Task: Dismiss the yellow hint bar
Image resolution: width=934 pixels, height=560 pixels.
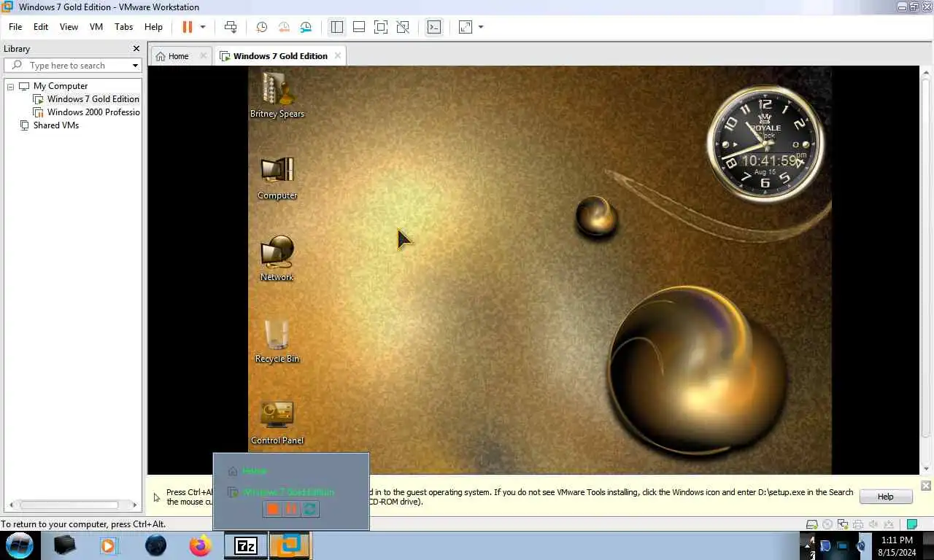Action: click(x=925, y=486)
